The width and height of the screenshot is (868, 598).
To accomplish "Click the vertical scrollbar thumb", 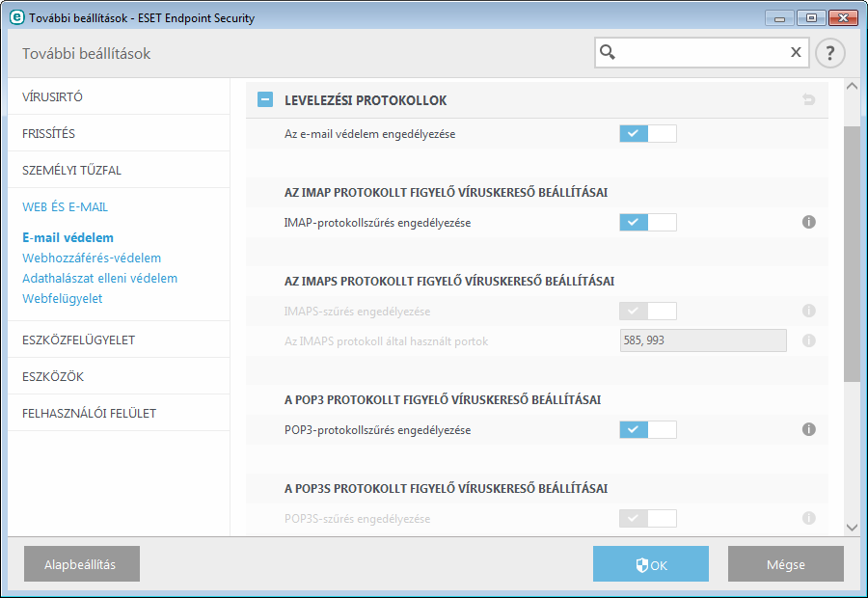I will point(852,254).
